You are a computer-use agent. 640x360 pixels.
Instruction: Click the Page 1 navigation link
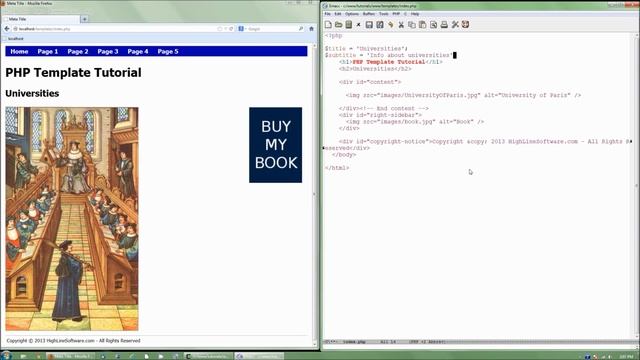(x=48, y=51)
